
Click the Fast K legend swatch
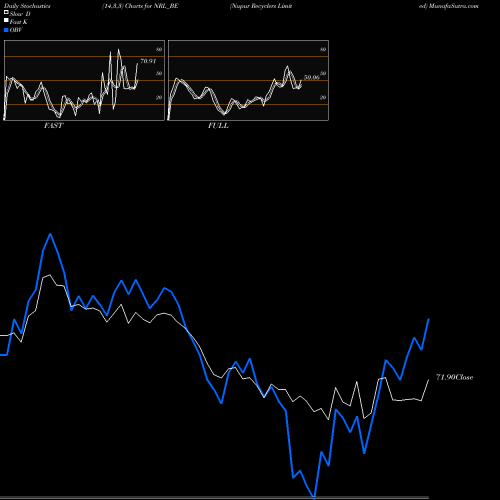click(x=6, y=21)
